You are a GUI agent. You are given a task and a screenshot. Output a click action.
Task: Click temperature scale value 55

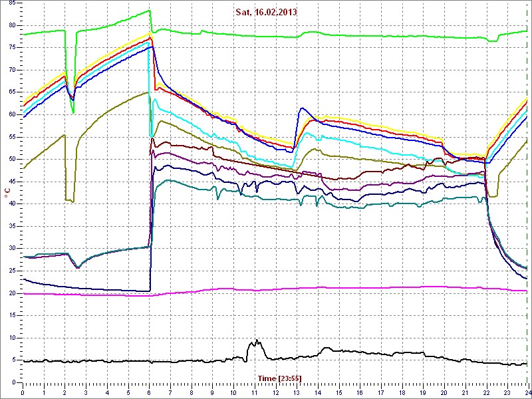tap(12, 137)
